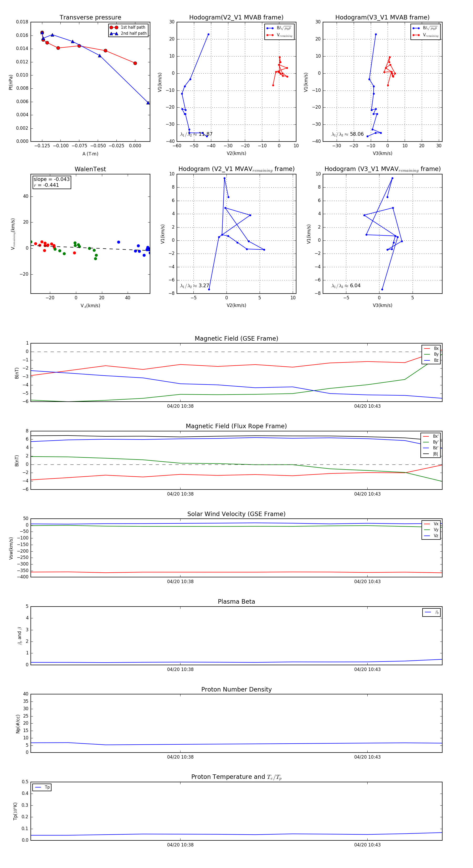Select the 'Vx' legend entry
The width and height of the screenshot is (473, 868).
[x=431, y=524]
